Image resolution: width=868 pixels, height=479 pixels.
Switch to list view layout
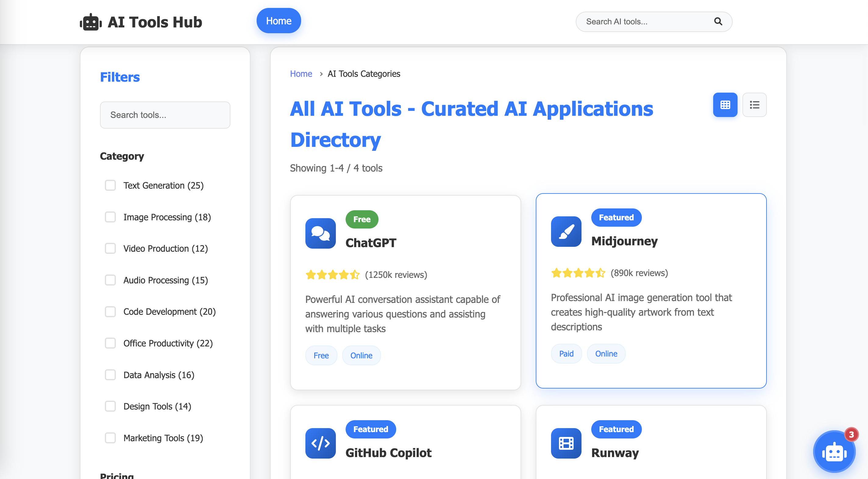[754, 105]
